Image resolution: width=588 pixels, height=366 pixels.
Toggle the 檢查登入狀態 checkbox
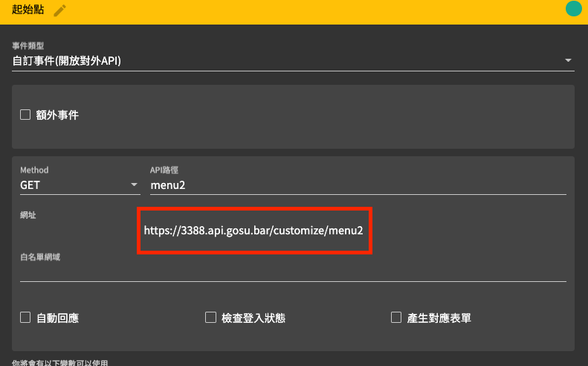pos(211,318)
